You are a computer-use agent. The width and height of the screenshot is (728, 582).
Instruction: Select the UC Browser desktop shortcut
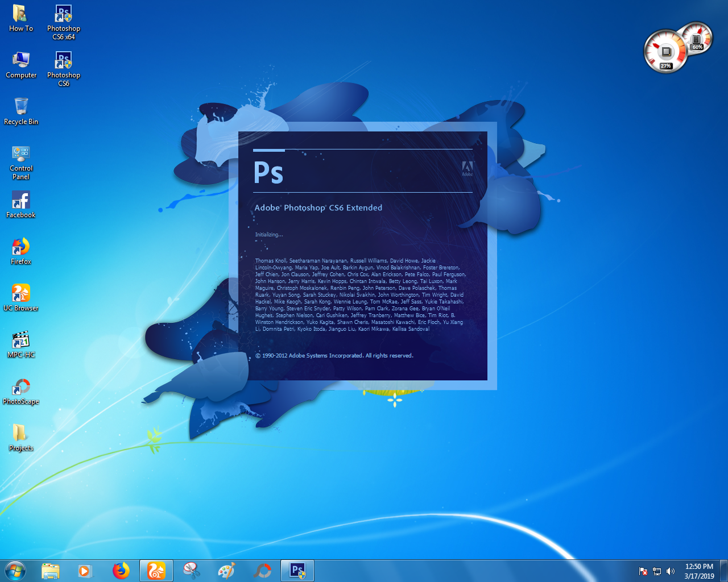(x=21, y=298)
